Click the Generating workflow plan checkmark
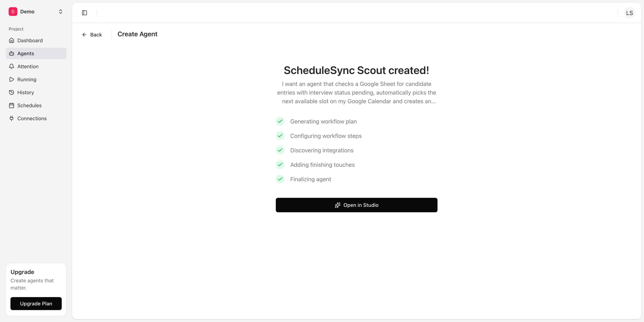This screenshot has width=644, height=322. (x=280, y=121)
